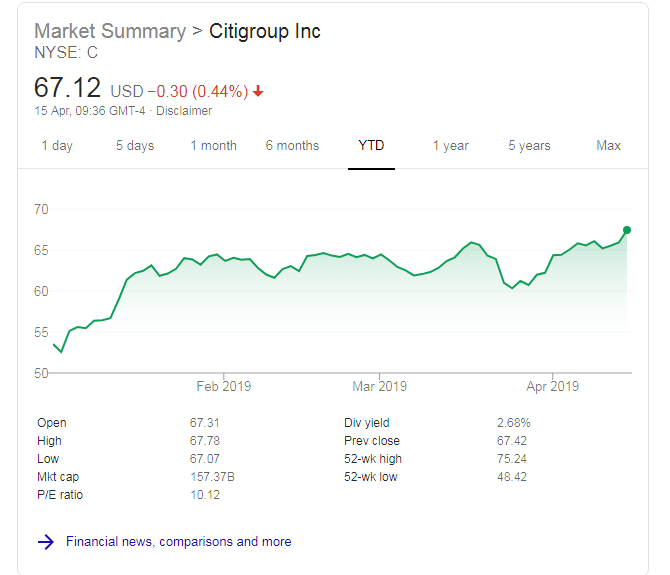Viewport: 670px width, 575px height.
Task: Open Financial news, comparisons and more link
Action: pyautogui.click(x=179, y=542)
